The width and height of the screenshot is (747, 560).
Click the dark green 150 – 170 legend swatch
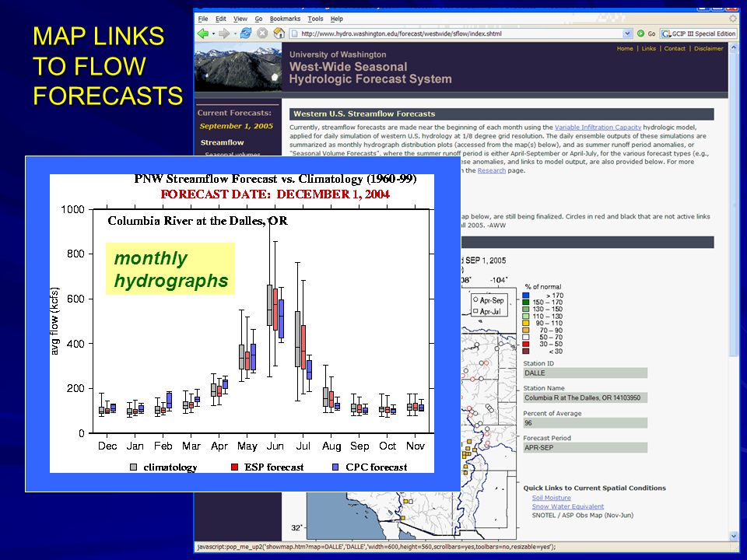pyautogui.click(x=526, y=302)
